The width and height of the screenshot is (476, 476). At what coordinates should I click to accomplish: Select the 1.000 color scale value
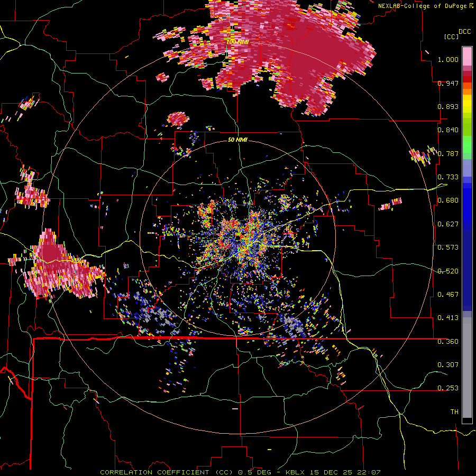tap(448, 59)
